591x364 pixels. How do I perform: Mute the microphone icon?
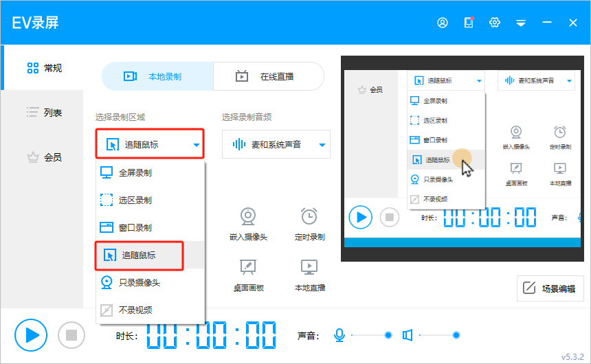[339, 335]
